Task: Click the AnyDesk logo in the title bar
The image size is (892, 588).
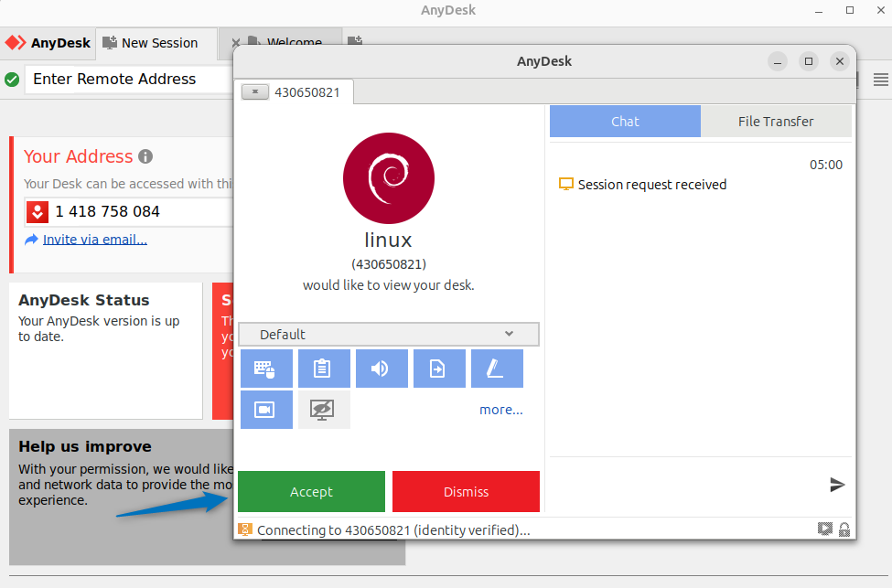Action: [15, 42]
